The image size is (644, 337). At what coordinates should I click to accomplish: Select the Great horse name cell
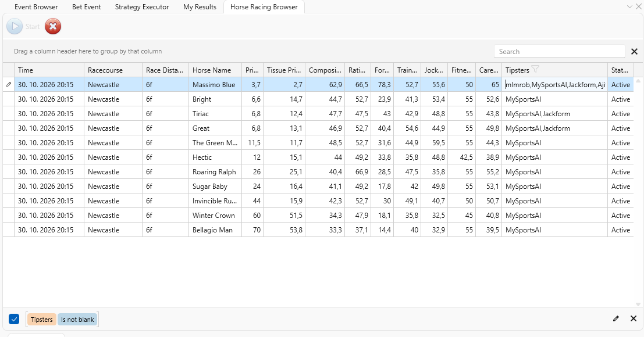tap(215, 128)
